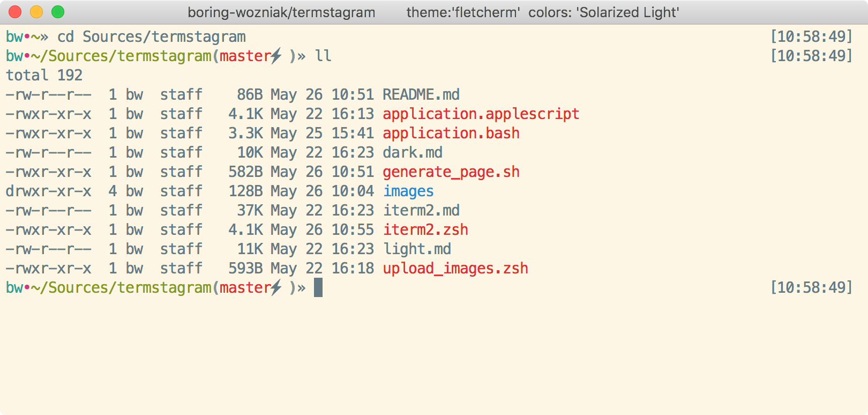The height and width of the screenshot is (415, 868).
Task: Click the 'cd Sources/termstagram' command text
Action: coord(152,37)
